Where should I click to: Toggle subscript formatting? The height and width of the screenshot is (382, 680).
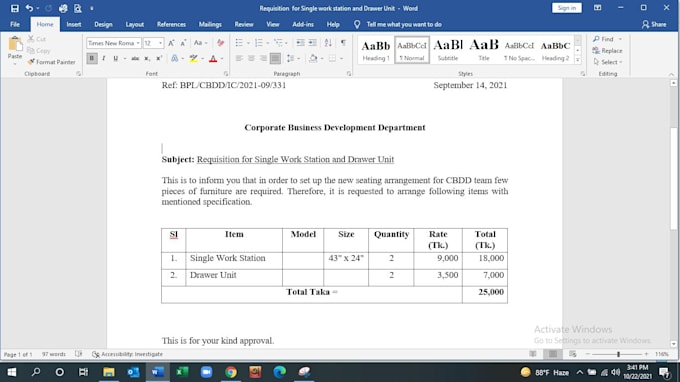point(147,58)
